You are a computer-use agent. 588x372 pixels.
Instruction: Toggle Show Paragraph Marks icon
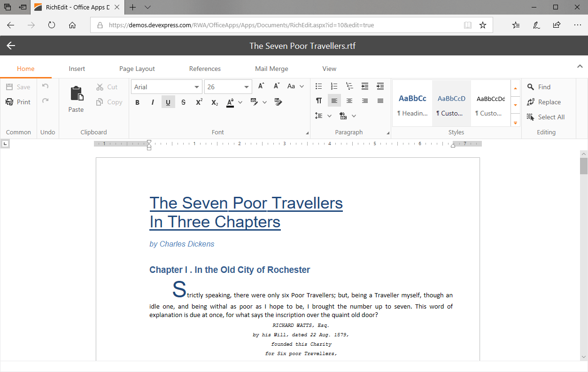pyautogui.click(x=319, y=100)
